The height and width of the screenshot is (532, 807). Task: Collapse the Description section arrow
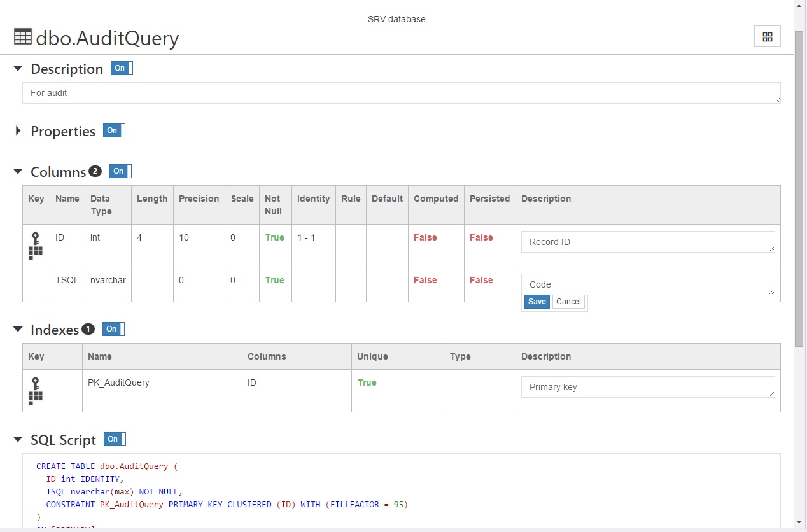(18, 69)
